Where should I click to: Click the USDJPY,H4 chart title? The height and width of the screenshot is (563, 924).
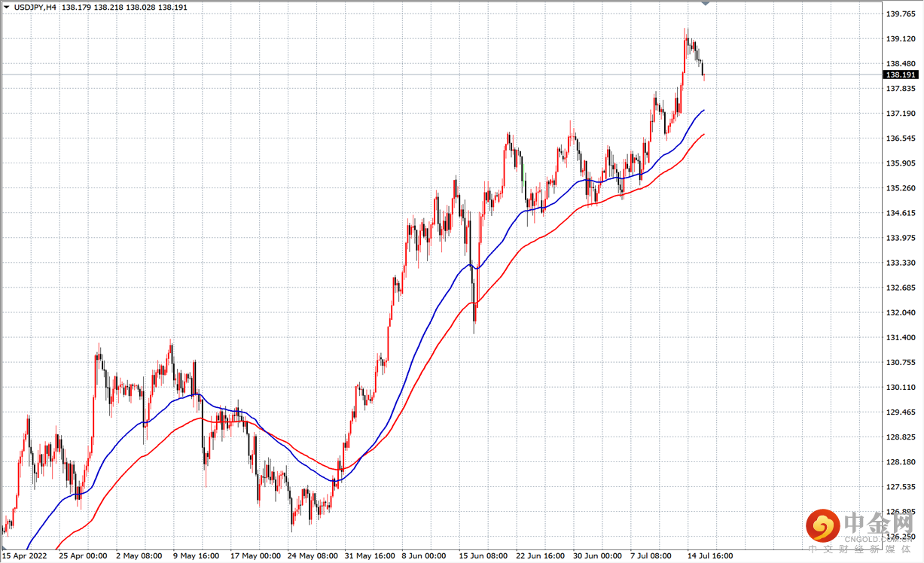pyautogui.click(x=34, y=7)
